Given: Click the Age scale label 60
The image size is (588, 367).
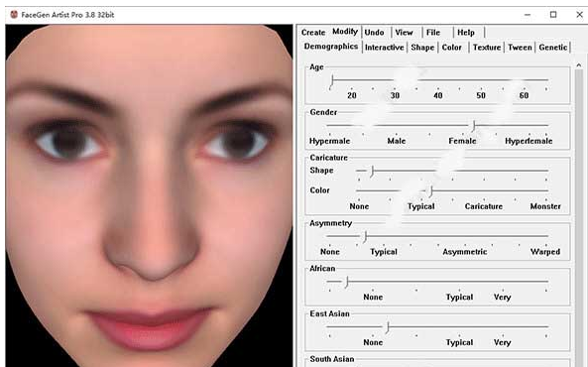Looking at the screenshot, I should click(524, 95).
